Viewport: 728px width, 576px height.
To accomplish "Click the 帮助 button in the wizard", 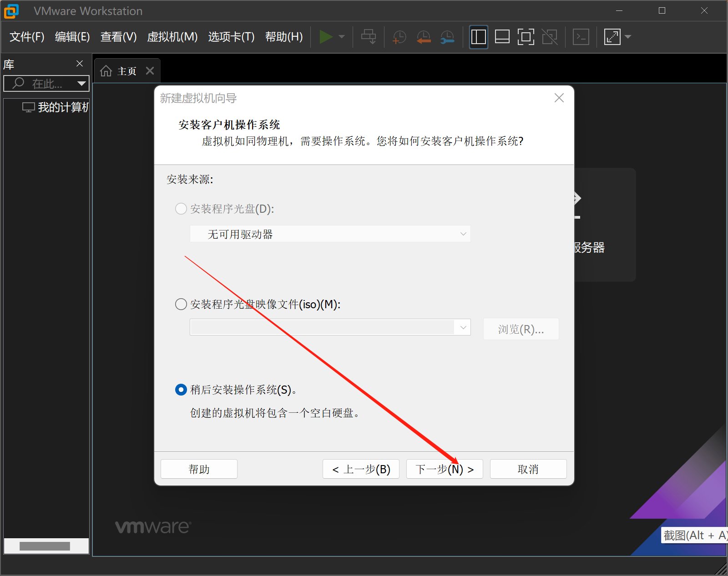I will 199,469.
